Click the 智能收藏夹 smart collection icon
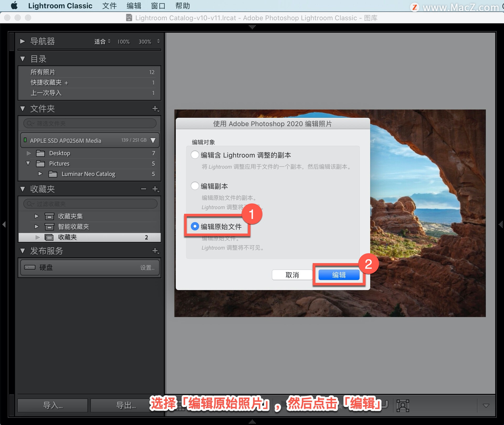This screenshot has height=425, width=504. pyautogui.click(x=49, y=226)
